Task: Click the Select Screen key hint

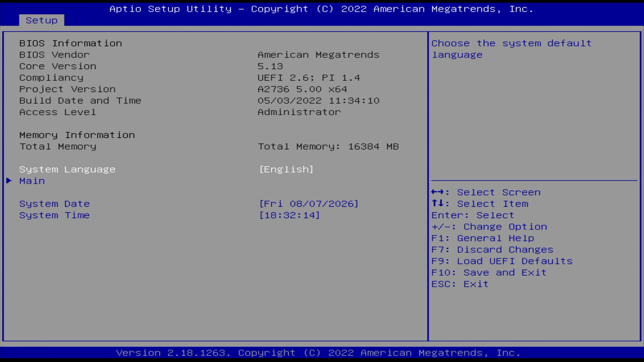Action: (486, 192)
